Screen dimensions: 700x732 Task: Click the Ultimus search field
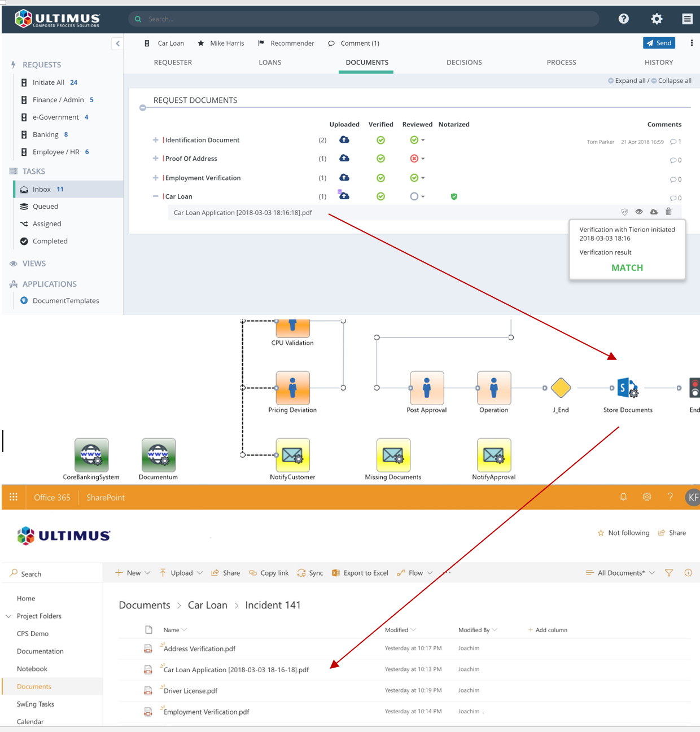[364, 19]
